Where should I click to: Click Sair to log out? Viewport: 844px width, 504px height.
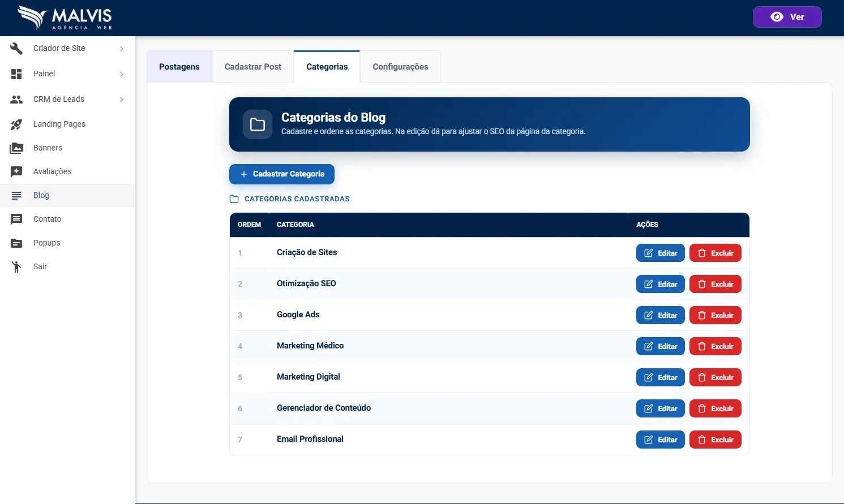67,266
